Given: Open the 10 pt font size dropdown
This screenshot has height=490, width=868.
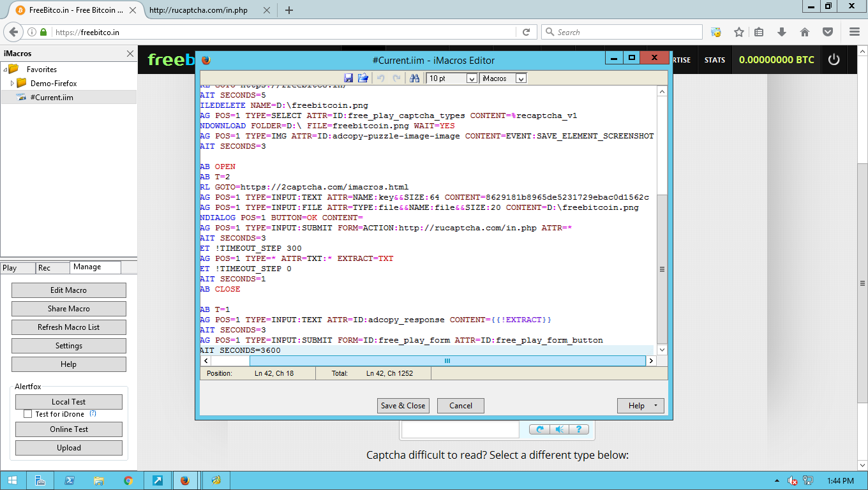Looking at the screenshot, I should (x=472, y=78).
